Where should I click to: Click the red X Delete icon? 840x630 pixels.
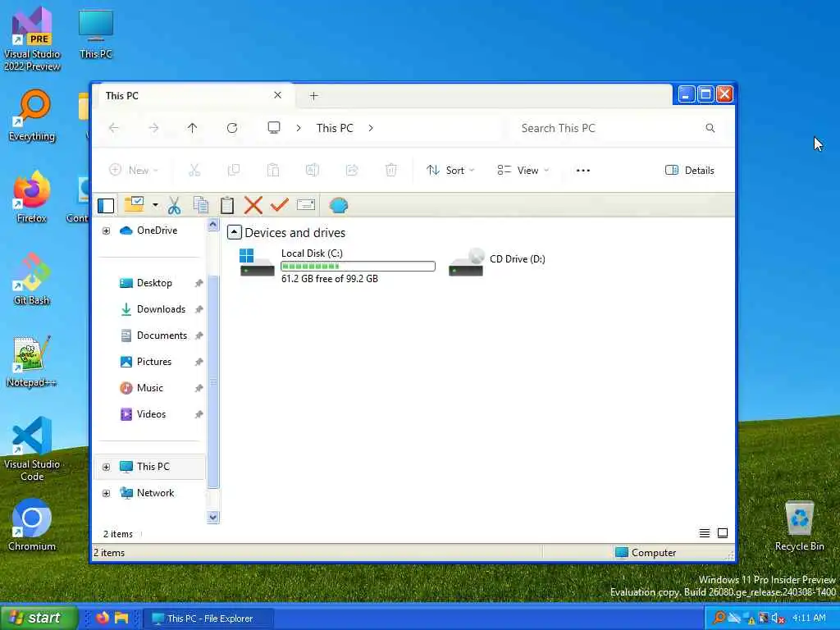[x=253, y=205]
